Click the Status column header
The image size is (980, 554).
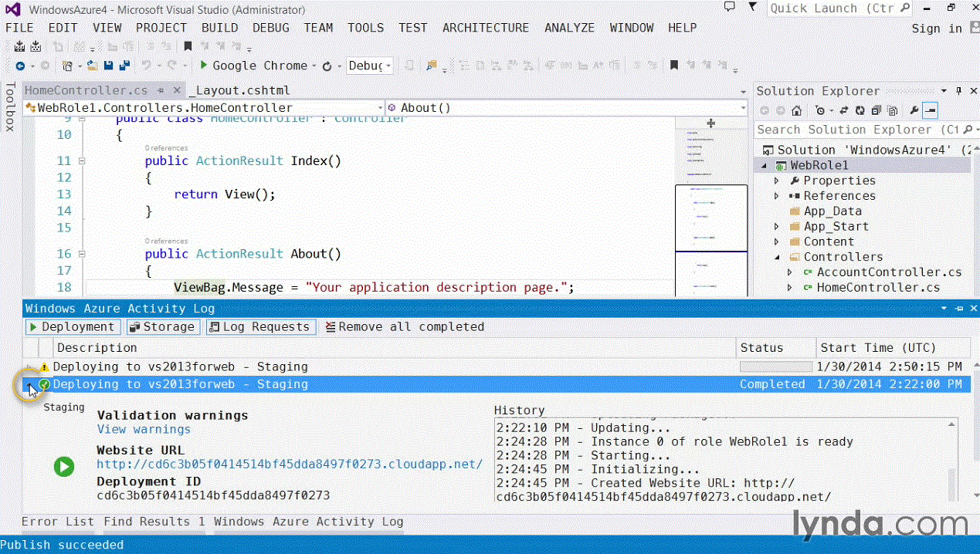tap(775, 348)
